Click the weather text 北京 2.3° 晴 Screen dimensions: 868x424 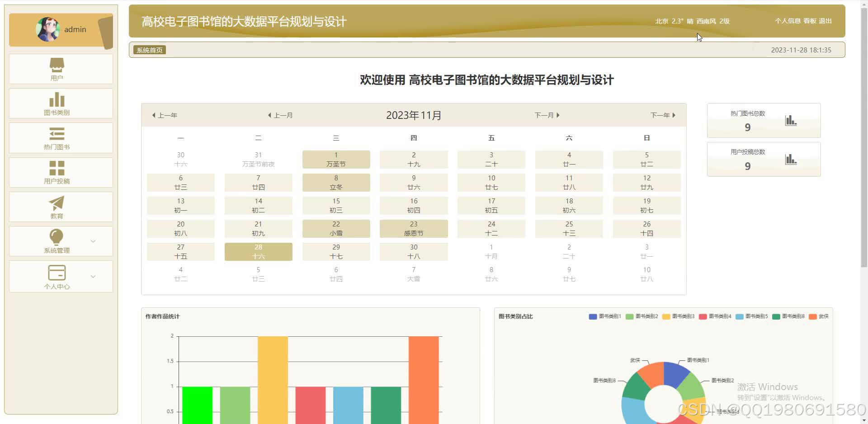tap(674, 21)
